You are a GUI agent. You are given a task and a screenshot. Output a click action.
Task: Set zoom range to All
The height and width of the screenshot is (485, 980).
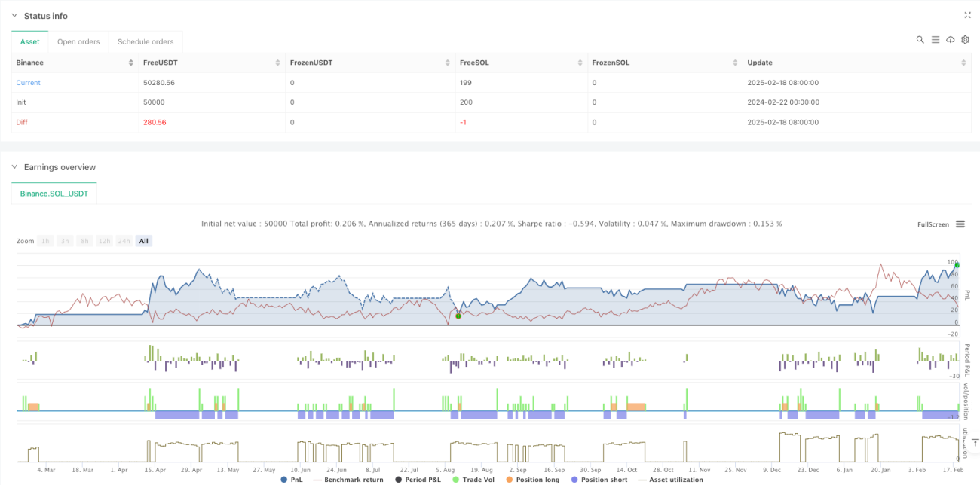(x=144, y=241)
